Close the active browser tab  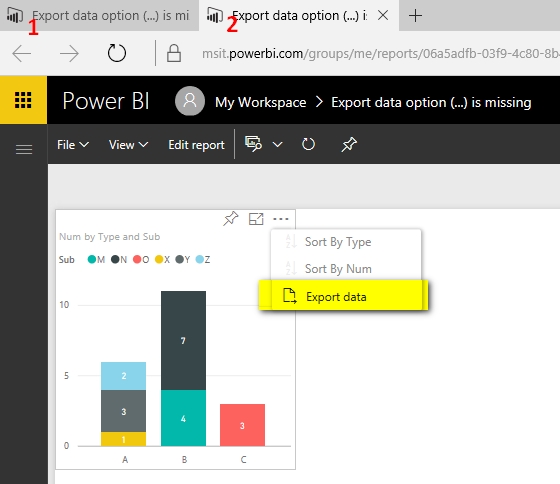coord(383,15)
